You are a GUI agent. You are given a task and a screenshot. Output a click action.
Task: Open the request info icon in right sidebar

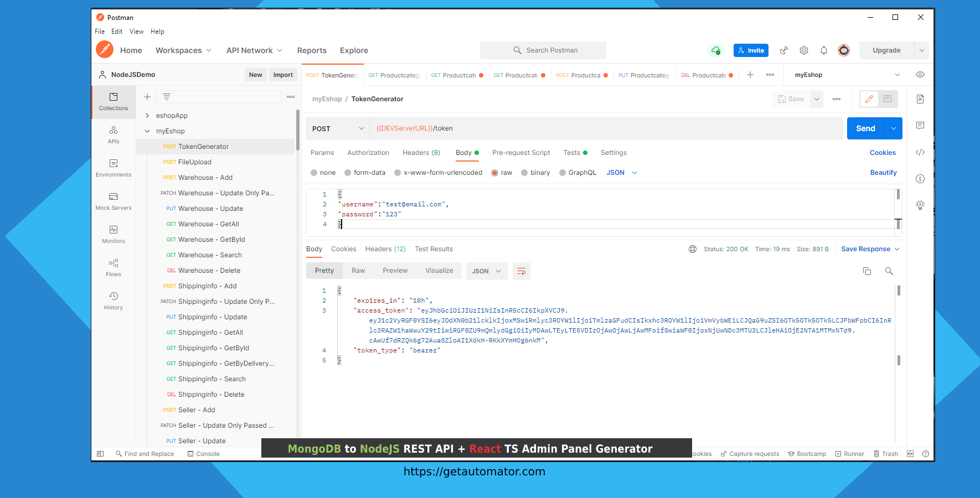(x=920, y=179)
